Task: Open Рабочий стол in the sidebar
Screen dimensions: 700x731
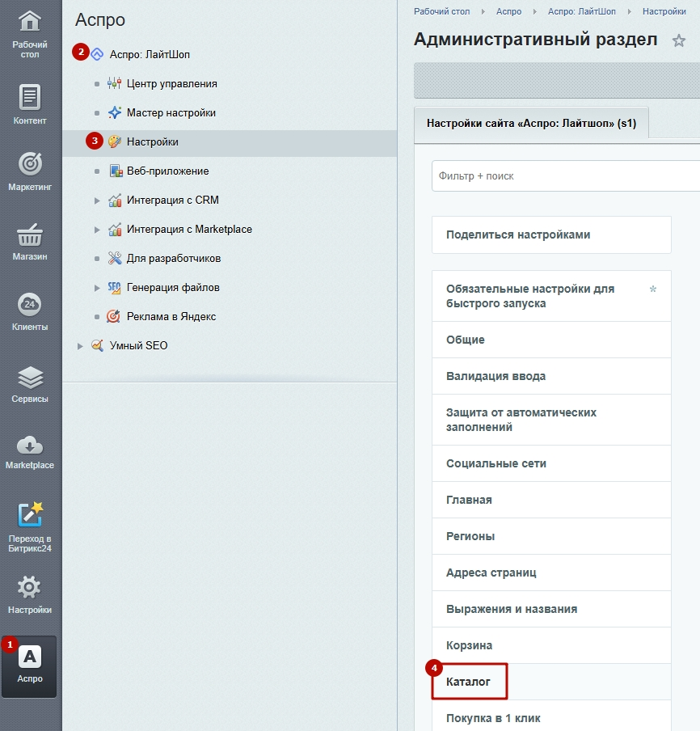Action: click(x=30, y=33)
